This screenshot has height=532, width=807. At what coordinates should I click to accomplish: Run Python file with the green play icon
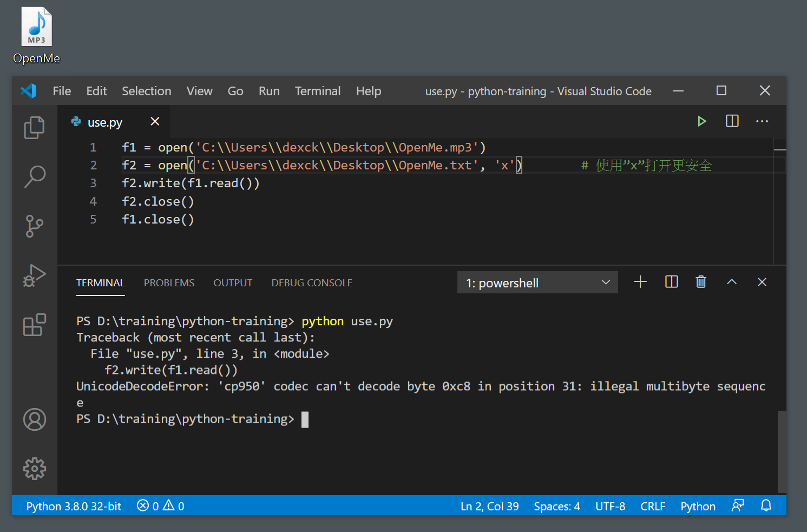[x=701, y=121]
